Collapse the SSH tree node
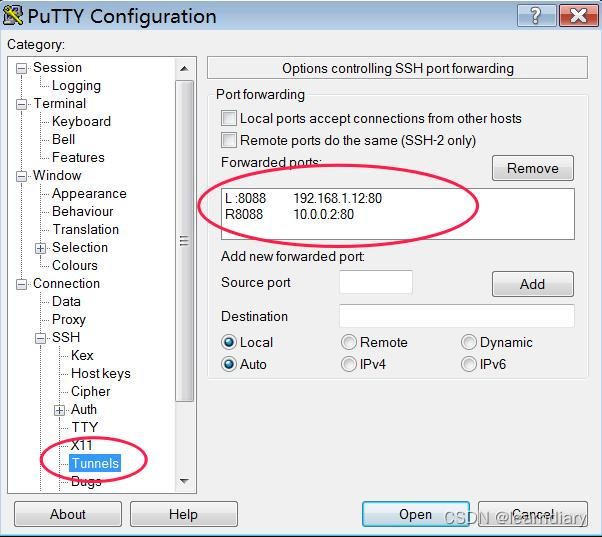Screen dimensions: 602x537 tap(40, 338)
